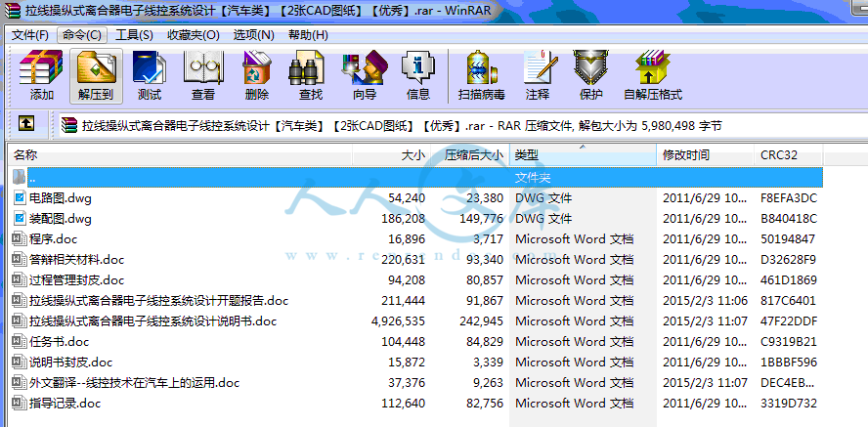This screenshot has height=427, width=868.
Task: Click the archive icon in address bar
Action: pos(69,125)
